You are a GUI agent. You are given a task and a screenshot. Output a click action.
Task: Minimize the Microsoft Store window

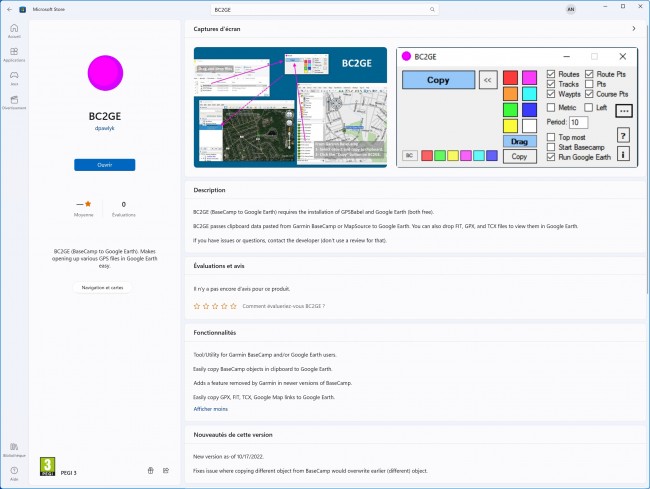click(x=605, y=7)
